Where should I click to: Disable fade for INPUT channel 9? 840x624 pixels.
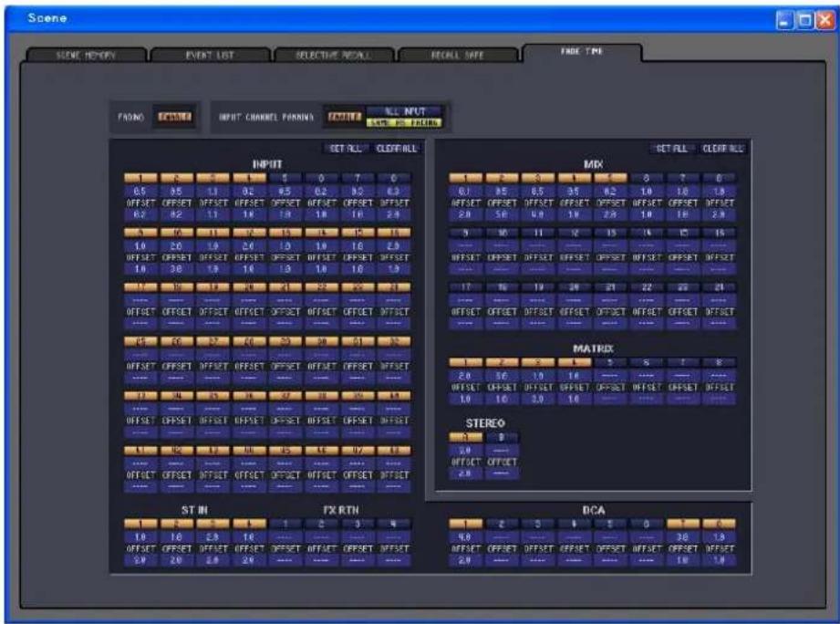pyautogui.click(x=140, y=233)
